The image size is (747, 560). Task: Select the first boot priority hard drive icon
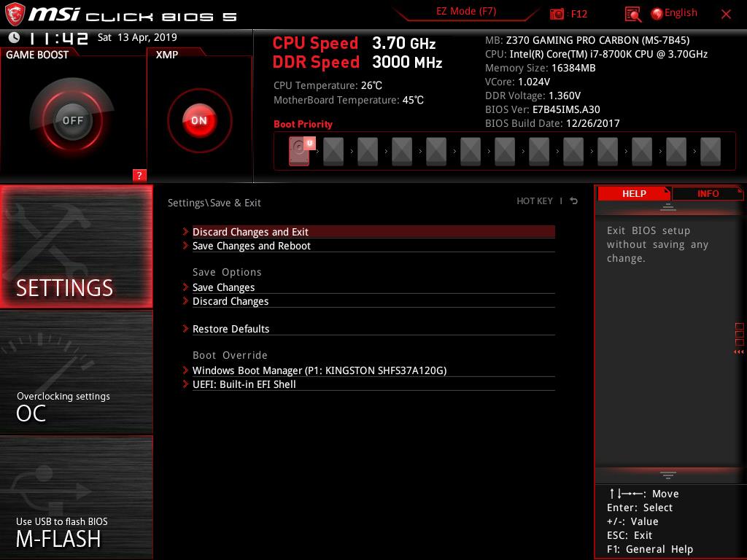click(300, 151)
